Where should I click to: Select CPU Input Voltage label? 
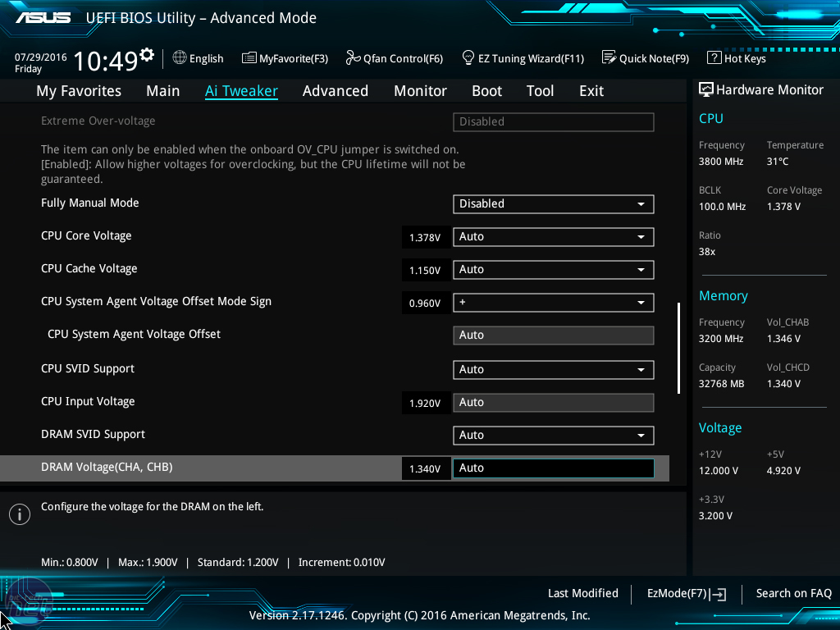(x=88, y=401)
